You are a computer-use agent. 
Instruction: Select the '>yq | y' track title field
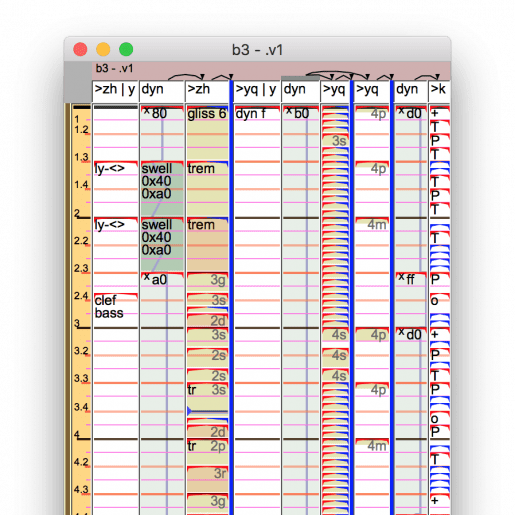pos(257,89)
